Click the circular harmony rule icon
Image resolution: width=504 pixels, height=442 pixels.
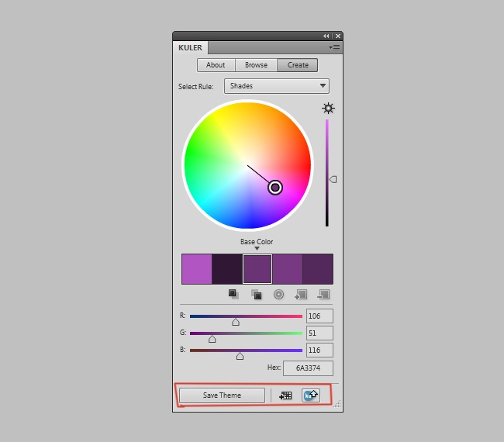(278, 294)
